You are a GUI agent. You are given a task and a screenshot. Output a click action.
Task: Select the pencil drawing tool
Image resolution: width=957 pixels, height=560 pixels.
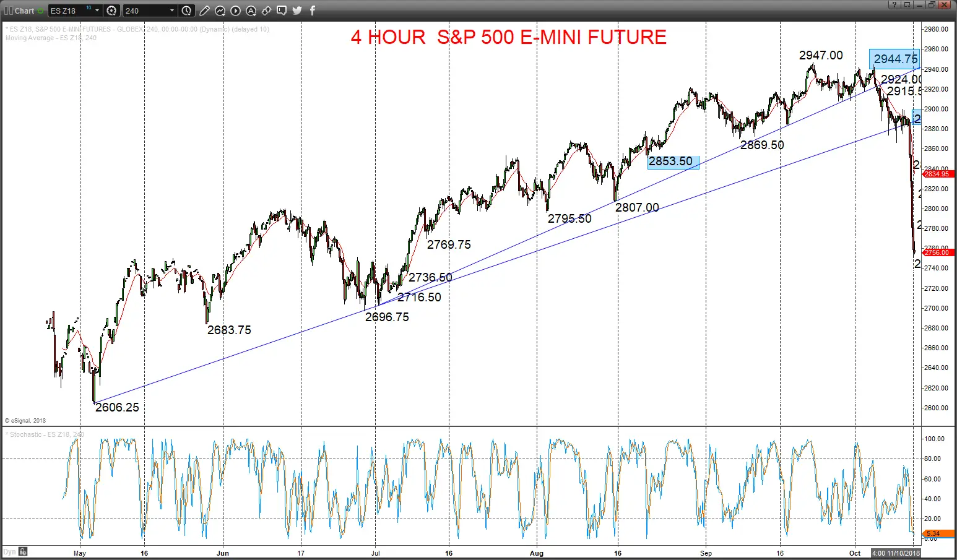click(x=204, y=11)
